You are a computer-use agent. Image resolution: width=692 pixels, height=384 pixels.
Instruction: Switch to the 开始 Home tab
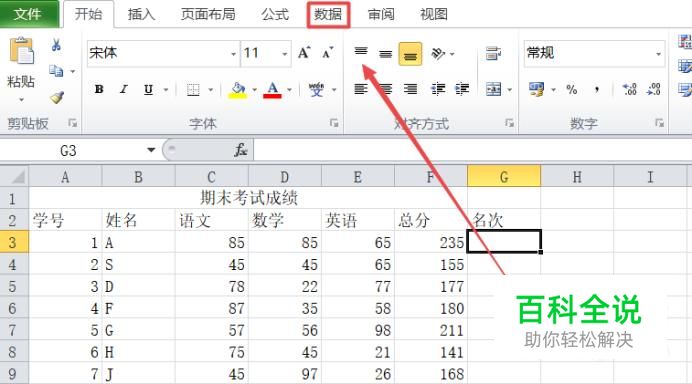[88, 14]
